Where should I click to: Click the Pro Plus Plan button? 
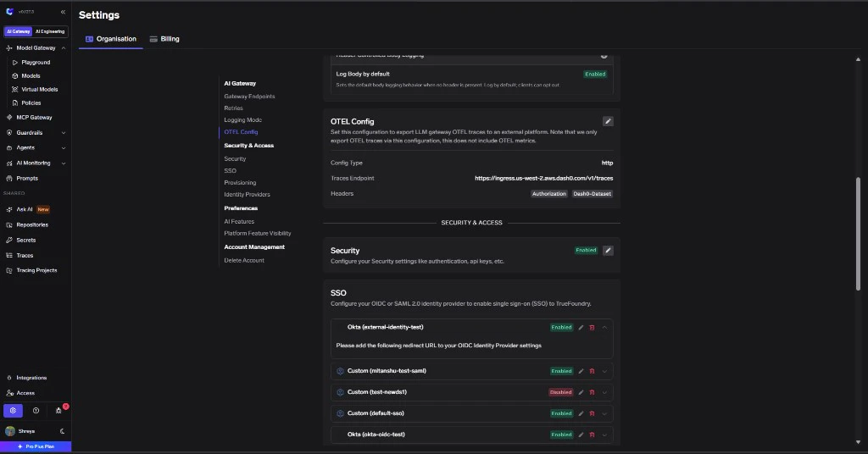[x=36, y=447]
